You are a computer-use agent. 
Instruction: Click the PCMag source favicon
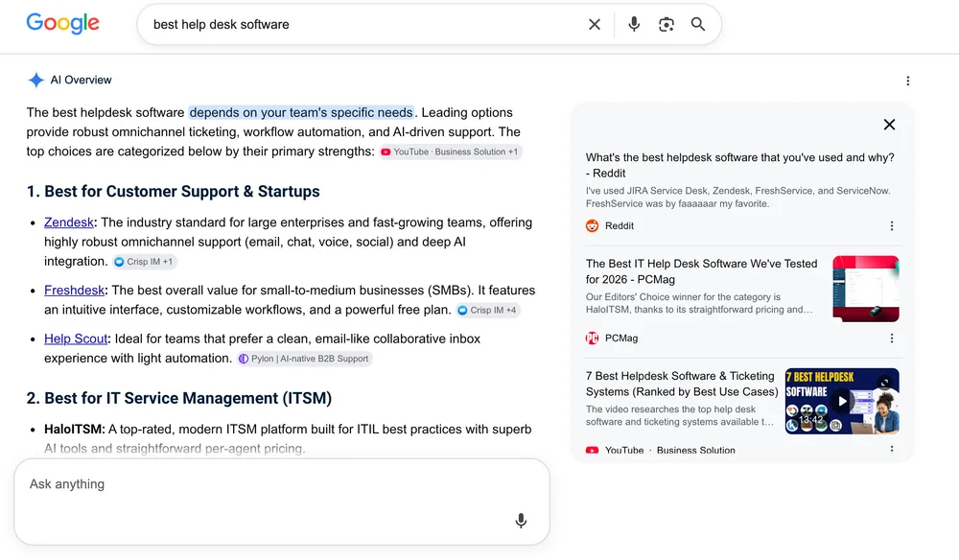pyautogui.click(x=592, y=338)
